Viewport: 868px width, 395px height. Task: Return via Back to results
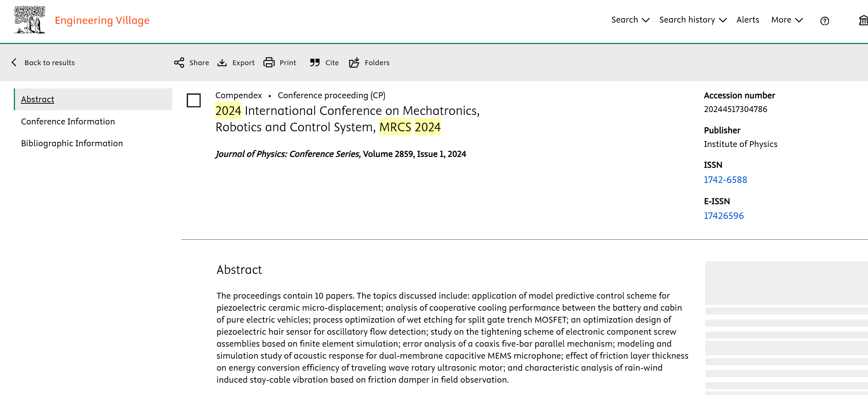tap(50, 63)
